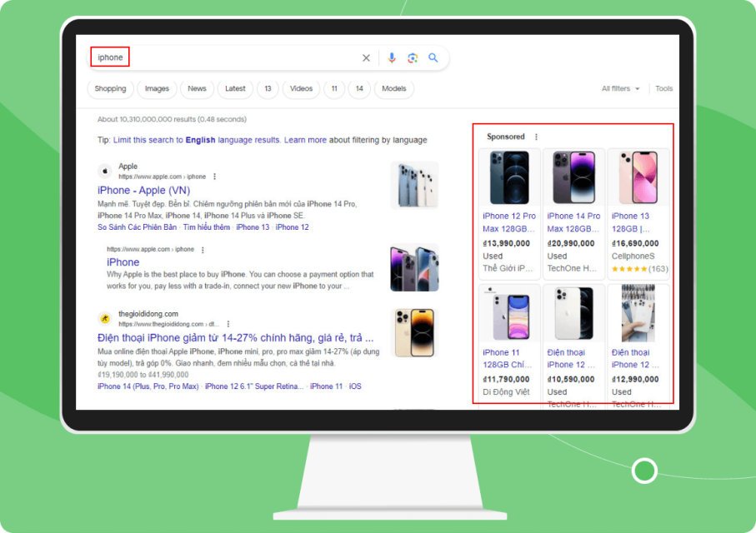Open three-dot menu of second apple.com result
The width and height of the screenshot is (756, 533).
[x=203, y=250]
